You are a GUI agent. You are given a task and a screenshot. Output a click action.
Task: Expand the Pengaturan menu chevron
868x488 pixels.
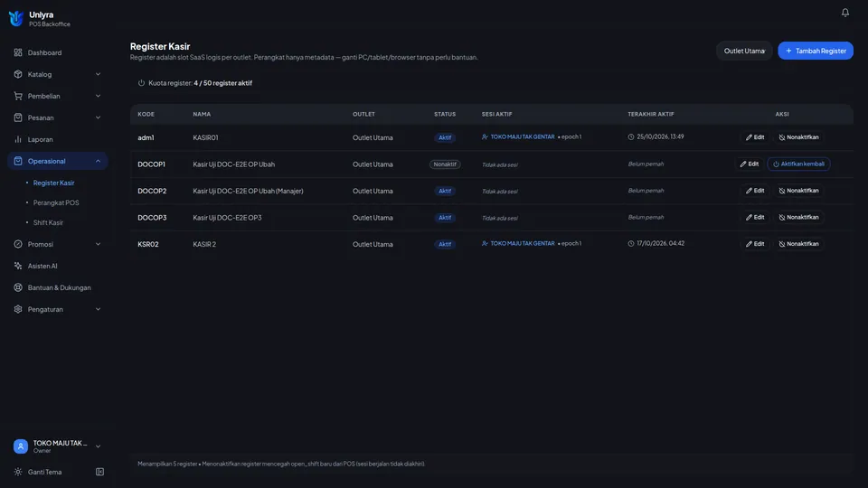pyautogui.click(x=98, y=309)
